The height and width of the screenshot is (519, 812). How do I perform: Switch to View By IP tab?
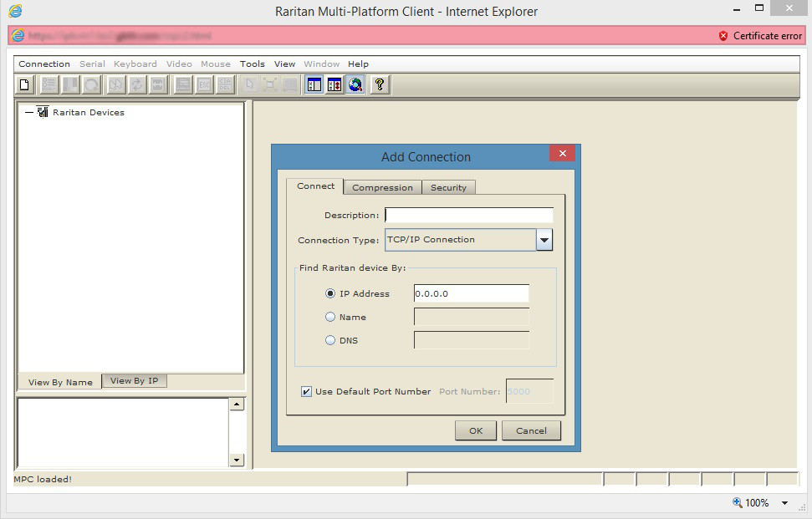tap(134, 380)
